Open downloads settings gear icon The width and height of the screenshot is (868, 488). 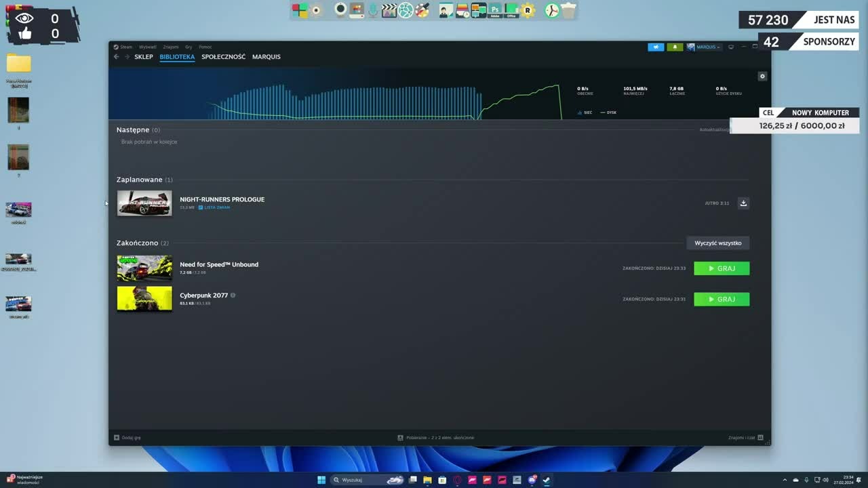point(762,77)
